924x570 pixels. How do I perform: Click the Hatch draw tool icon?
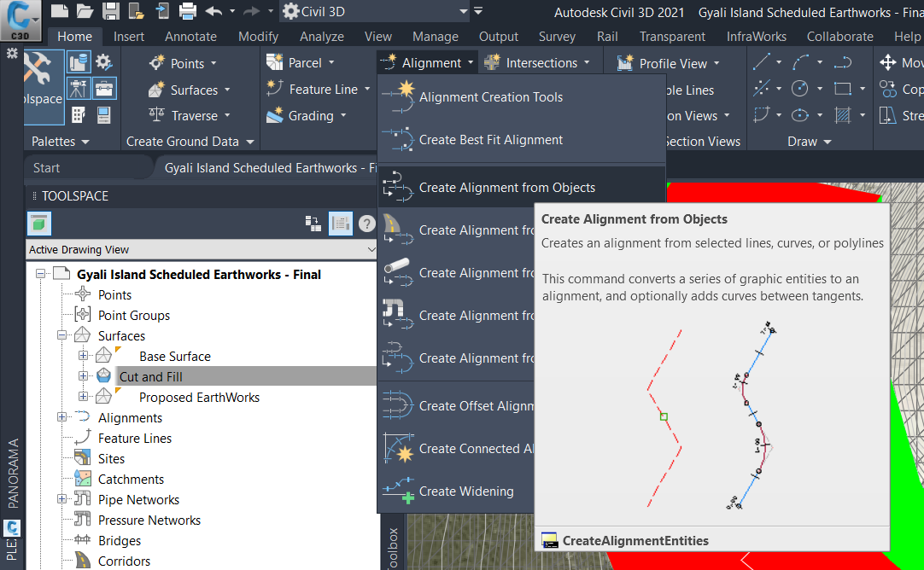click(x=843, y=115)
